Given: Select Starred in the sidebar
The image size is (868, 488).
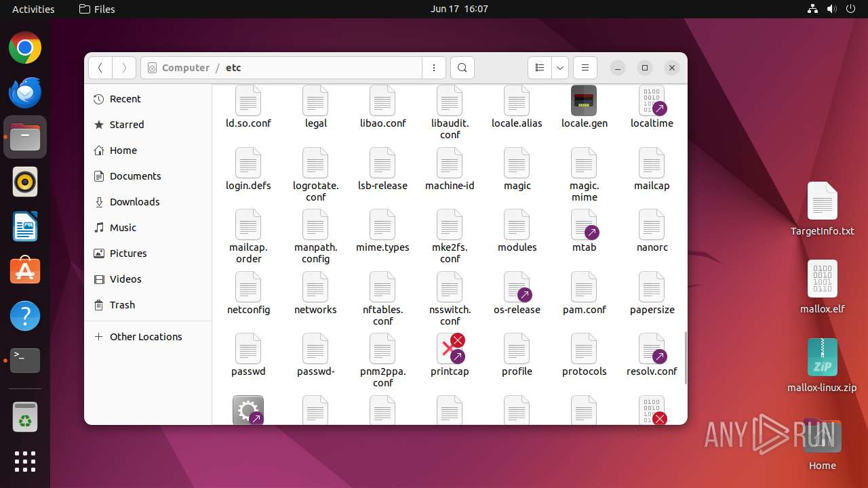Looking at the screenshot, I should (148, 125).
